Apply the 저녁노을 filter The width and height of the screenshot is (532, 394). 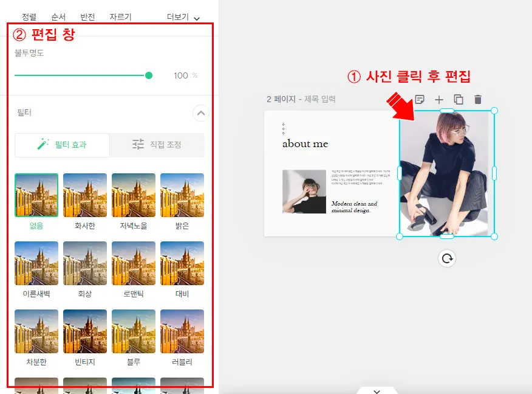click(134, 195)
